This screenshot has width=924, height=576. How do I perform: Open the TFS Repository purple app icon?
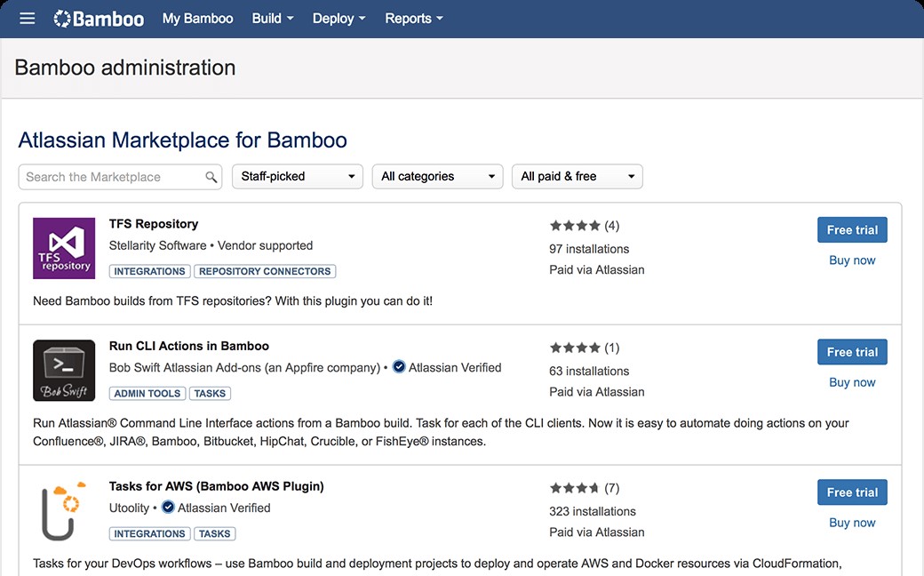(x=64, y=248)
